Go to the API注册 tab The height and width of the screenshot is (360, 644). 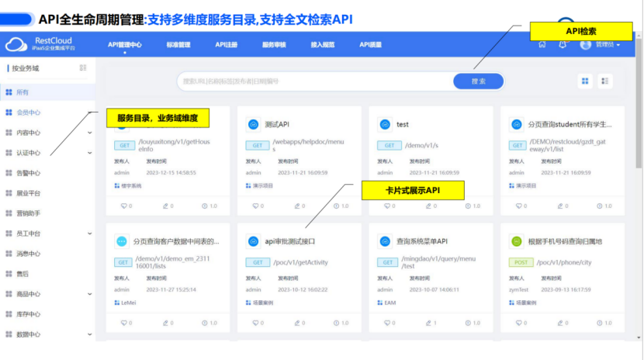(x=227, y=45)
